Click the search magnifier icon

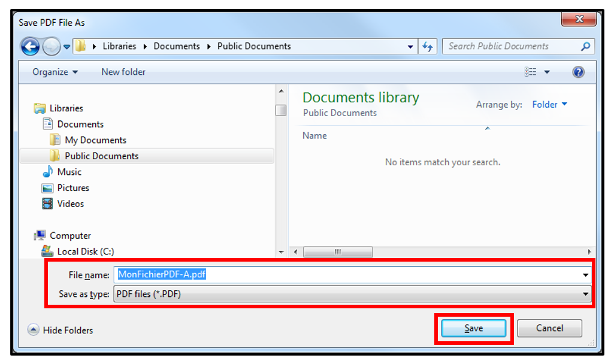tap(585, 46)
